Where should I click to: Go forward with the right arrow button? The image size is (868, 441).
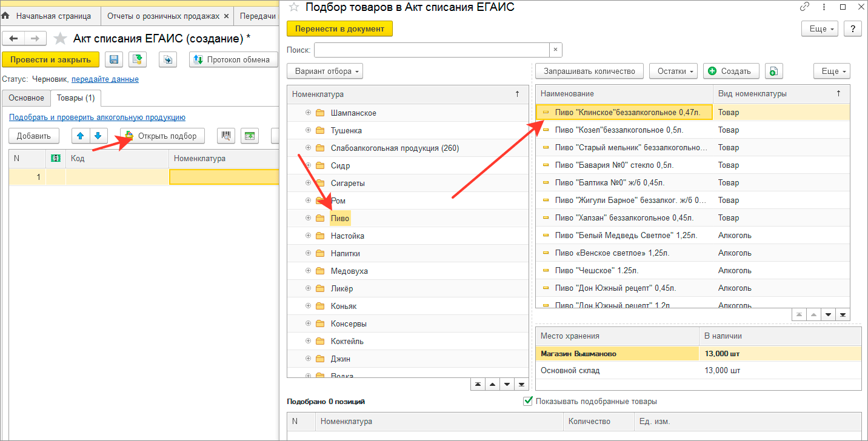coord(35,39)
